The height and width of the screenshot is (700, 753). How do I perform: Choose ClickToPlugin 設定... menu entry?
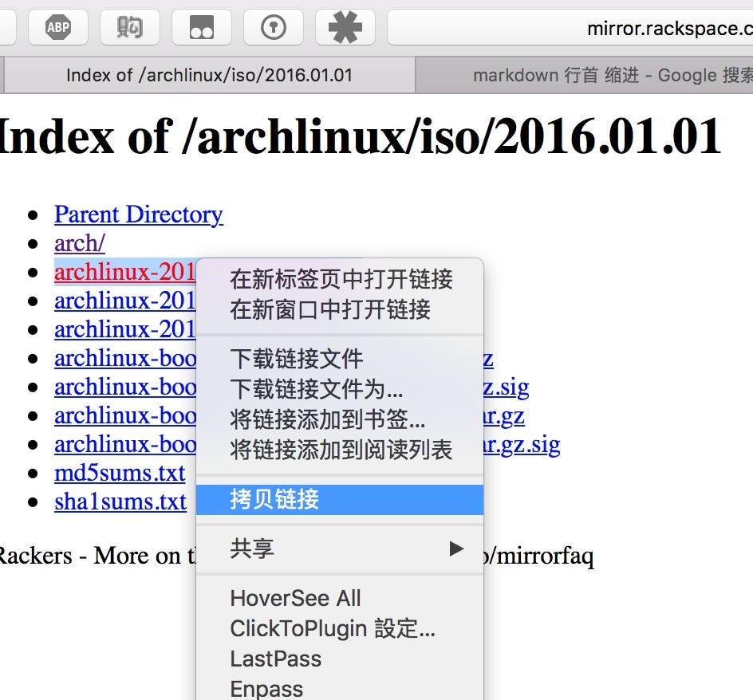point(340,629)
